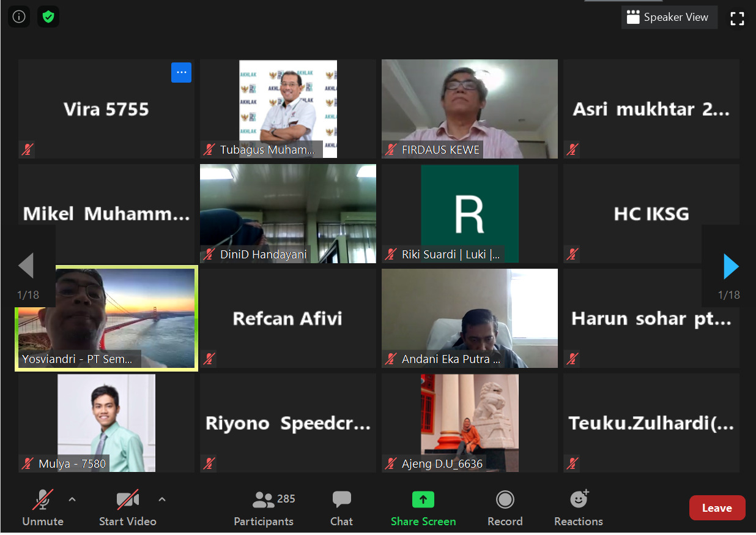Open the Participants panel
The width and height of the screenshot is (756, 535).
pyautogui.click(x=264, y=508)
